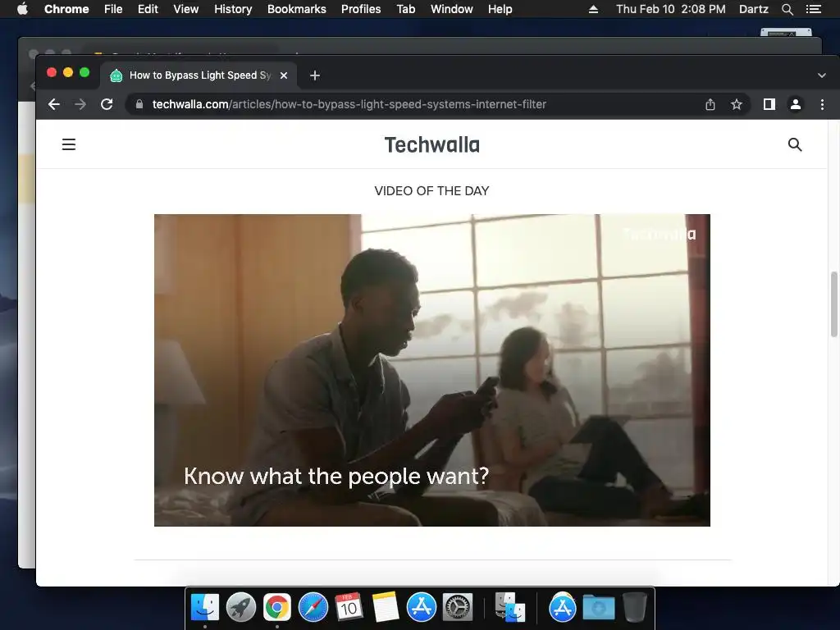Open the File menu

tap(113, 9)
